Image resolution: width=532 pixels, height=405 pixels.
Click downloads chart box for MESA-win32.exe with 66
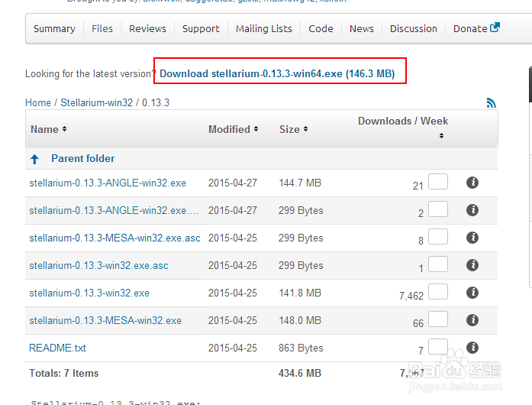point(438,319)
